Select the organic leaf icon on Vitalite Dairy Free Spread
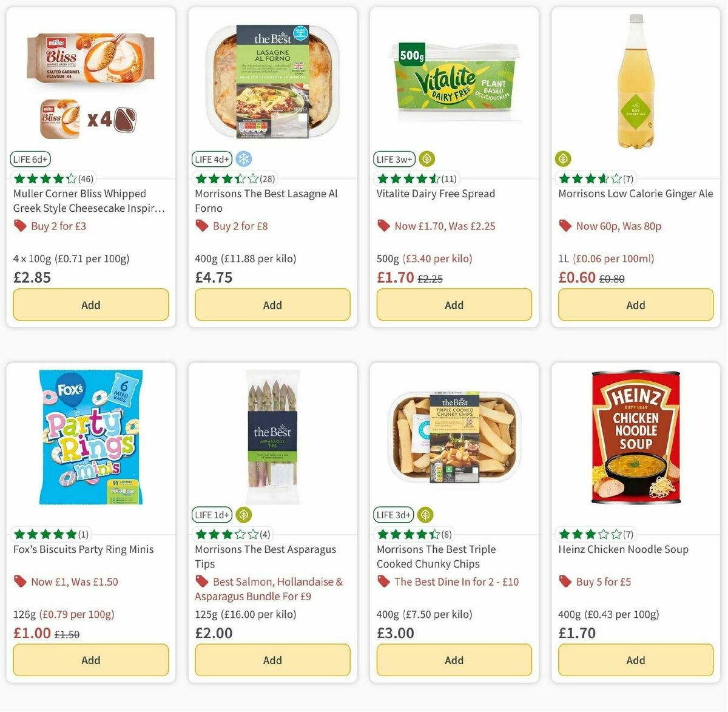Viewport: 728px width, 712px height. tap(426, 158)
